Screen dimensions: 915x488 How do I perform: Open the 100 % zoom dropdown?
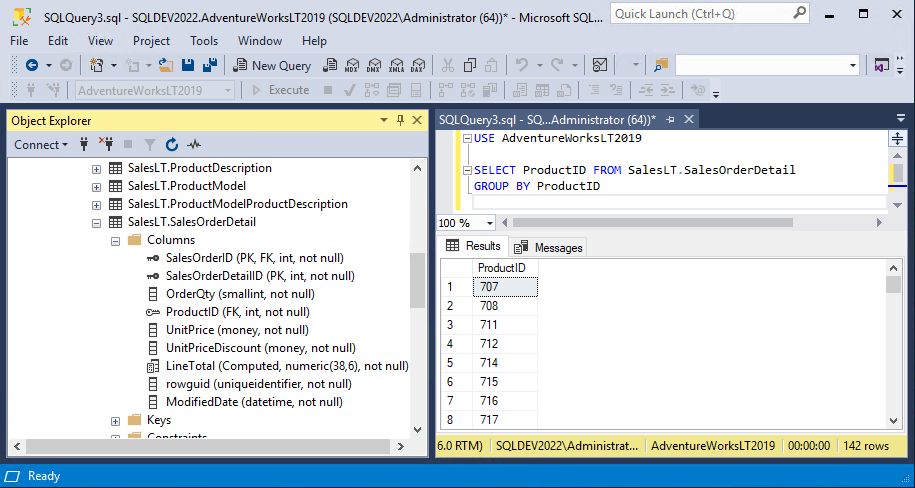[x=490, y=223]
